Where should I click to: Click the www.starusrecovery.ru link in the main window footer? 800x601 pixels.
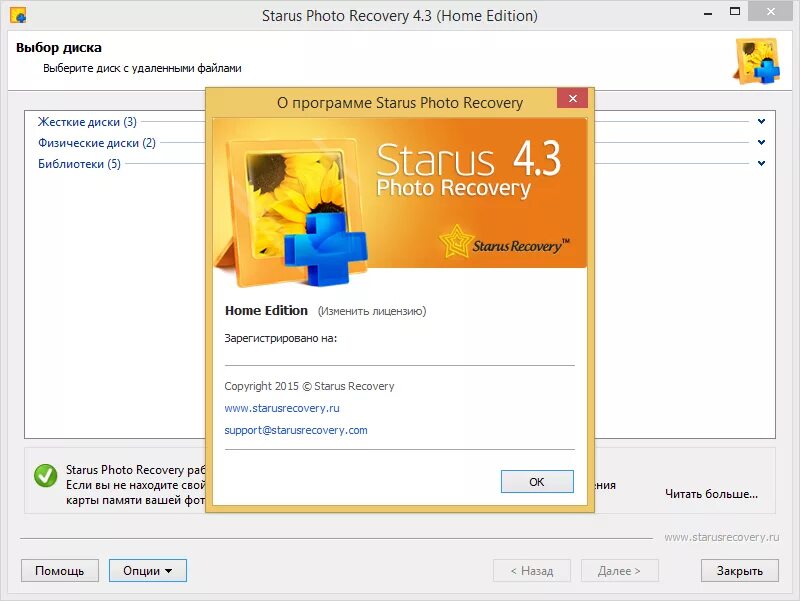[x=721, y=537]
